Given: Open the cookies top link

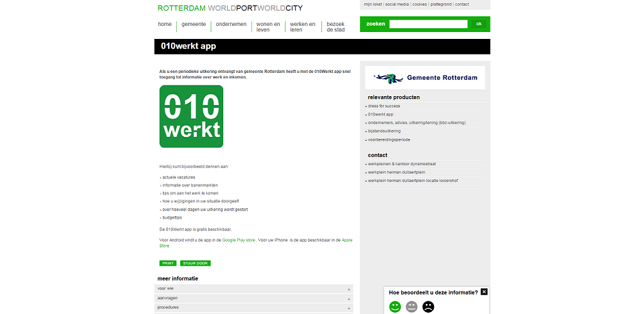Looking at the screenshot, I should [x=419, y=4].
